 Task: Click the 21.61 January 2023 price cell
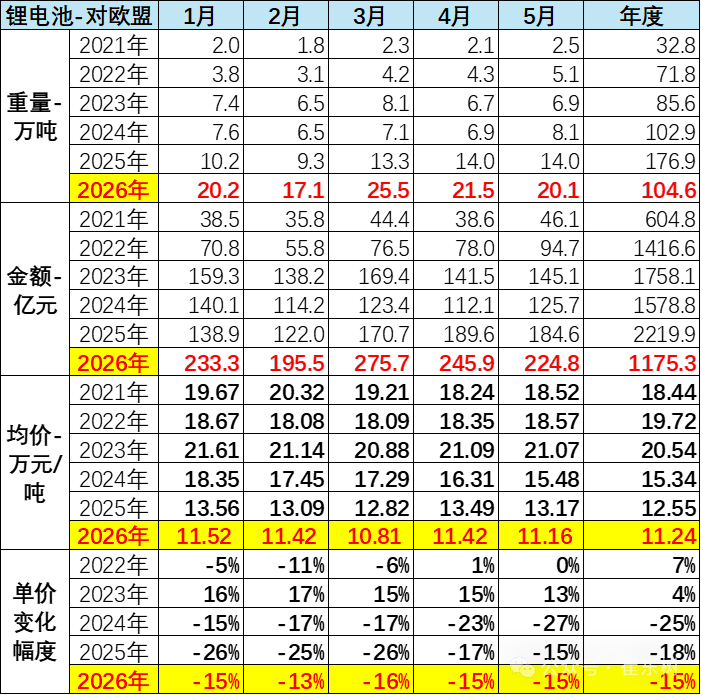point(201,449)
